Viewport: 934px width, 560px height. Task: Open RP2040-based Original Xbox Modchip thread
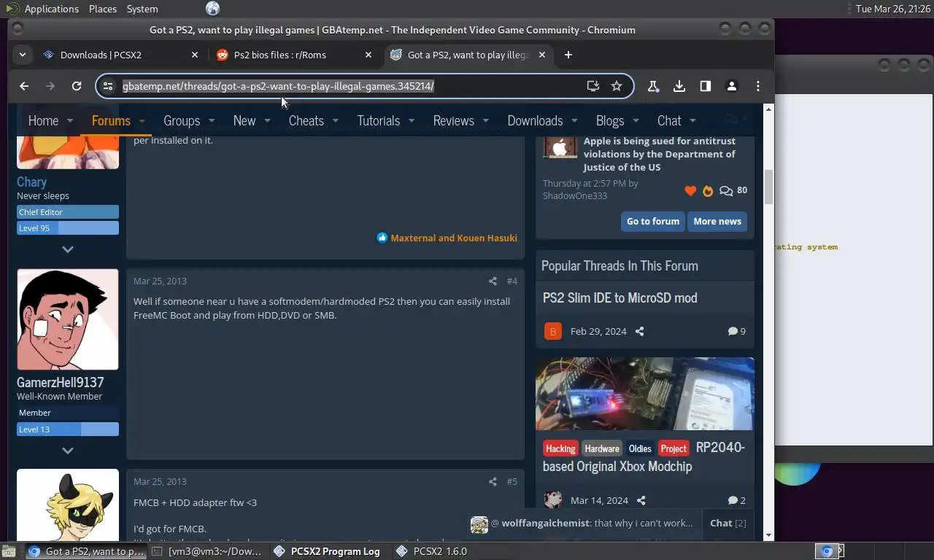(644, 456)
